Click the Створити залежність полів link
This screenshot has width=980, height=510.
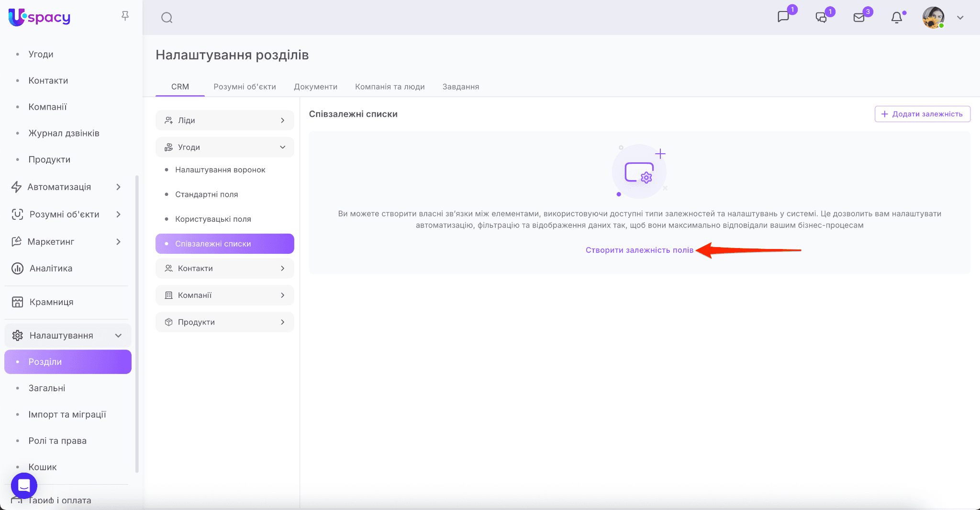(639, 250)
